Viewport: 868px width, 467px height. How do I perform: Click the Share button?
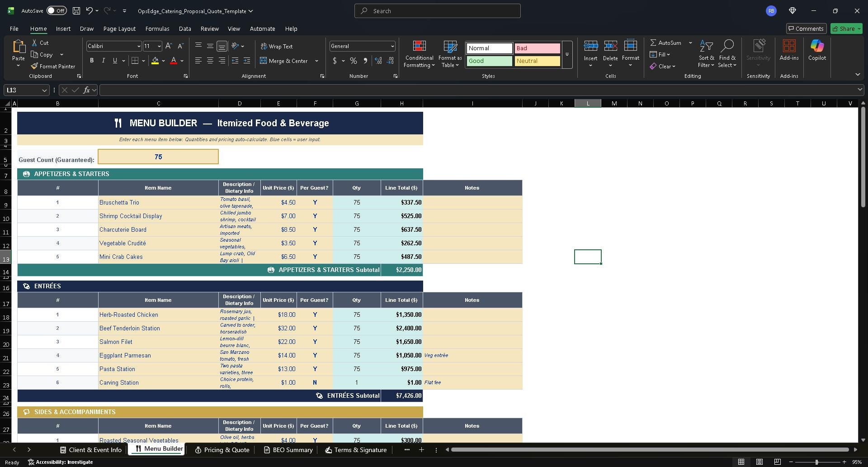846,29
